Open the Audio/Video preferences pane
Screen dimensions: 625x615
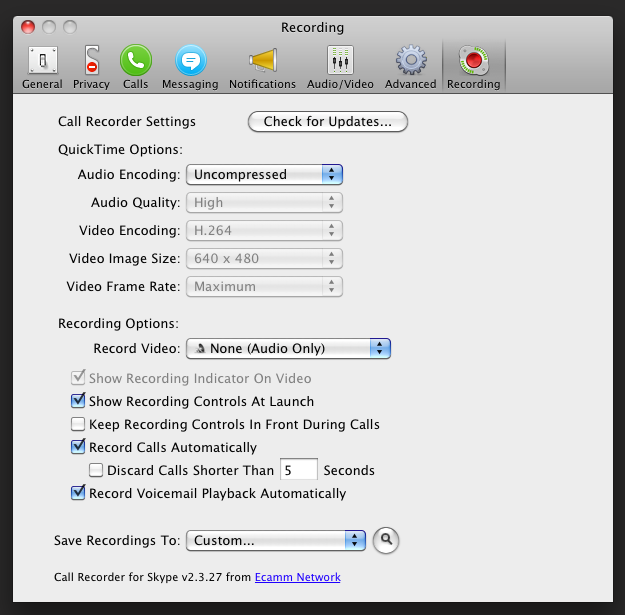(x=340, y=67)
